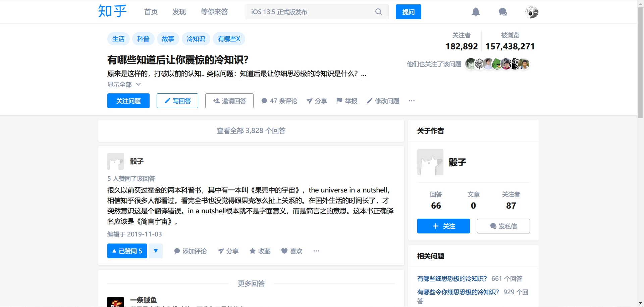Expand question description with 显示全部

pos(123,85)
